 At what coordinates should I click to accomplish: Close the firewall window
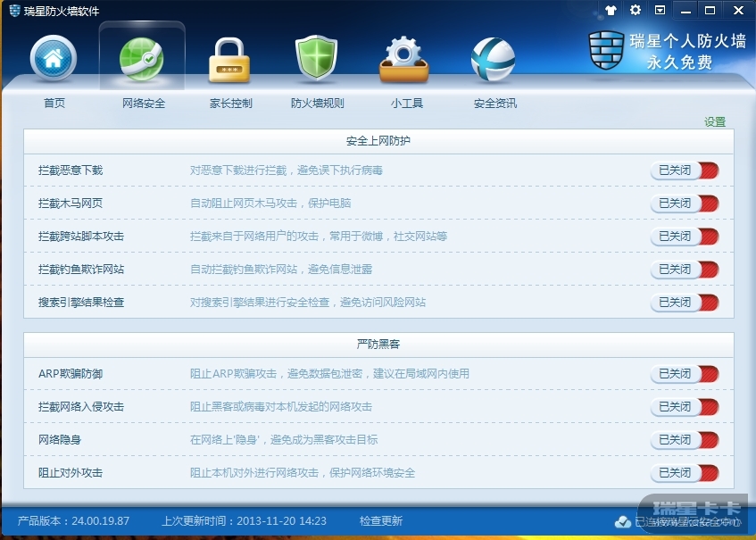tap(738, 10)
